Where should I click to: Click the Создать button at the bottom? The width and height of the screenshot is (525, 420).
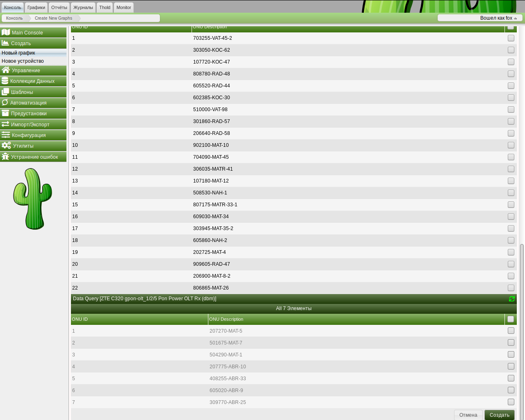click(x=499, y=415)
